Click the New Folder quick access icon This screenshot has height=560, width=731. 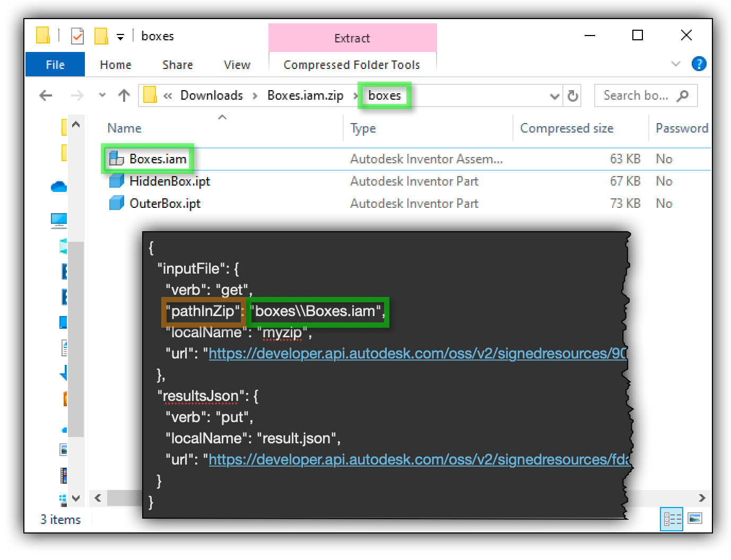pos(101,36)
